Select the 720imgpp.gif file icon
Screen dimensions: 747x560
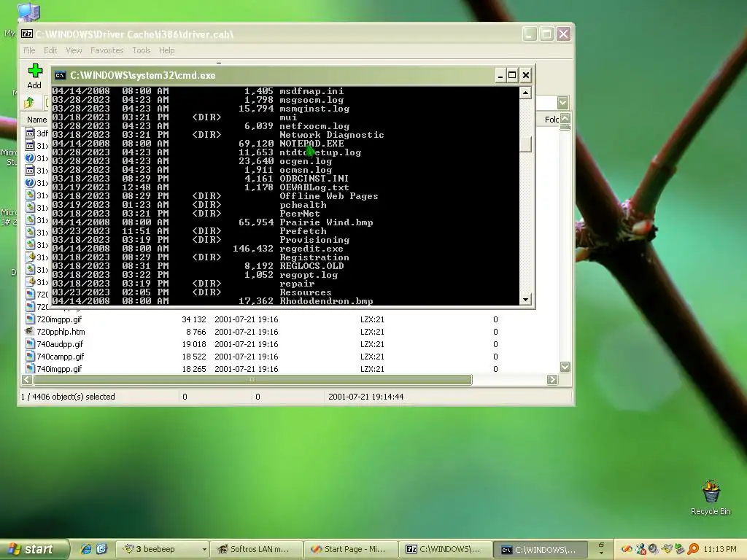point(30,319)
